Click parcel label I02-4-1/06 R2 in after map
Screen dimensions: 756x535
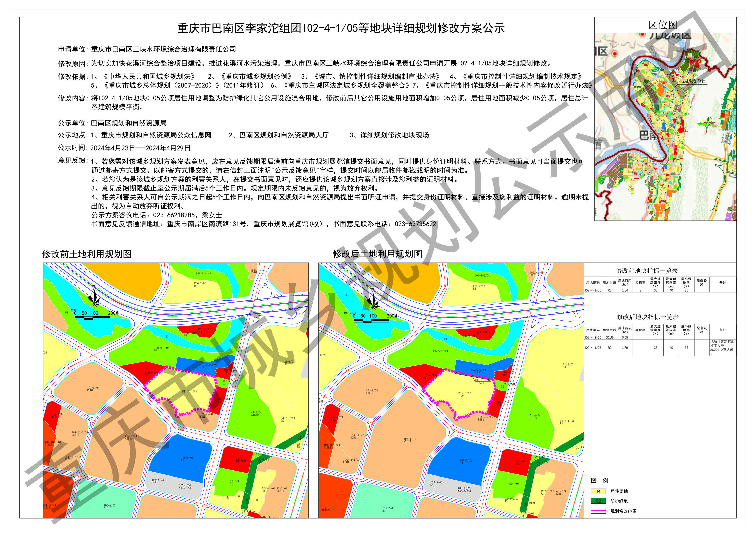click(464, 395)
